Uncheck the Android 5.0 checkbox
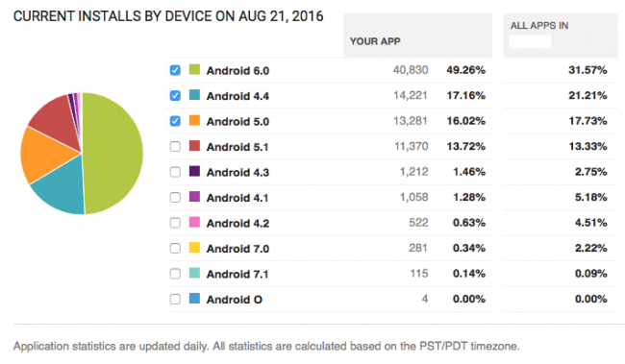 (x=175, y=121)
